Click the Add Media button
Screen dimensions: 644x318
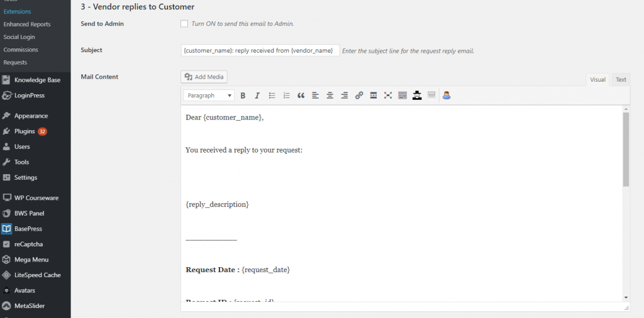[204, 77]
